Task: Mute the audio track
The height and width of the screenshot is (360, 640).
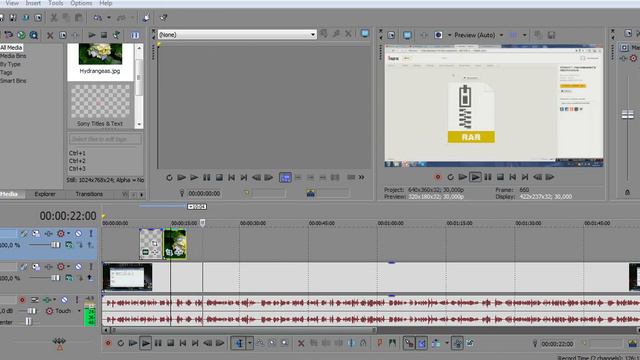Action: tap(64, 300)
